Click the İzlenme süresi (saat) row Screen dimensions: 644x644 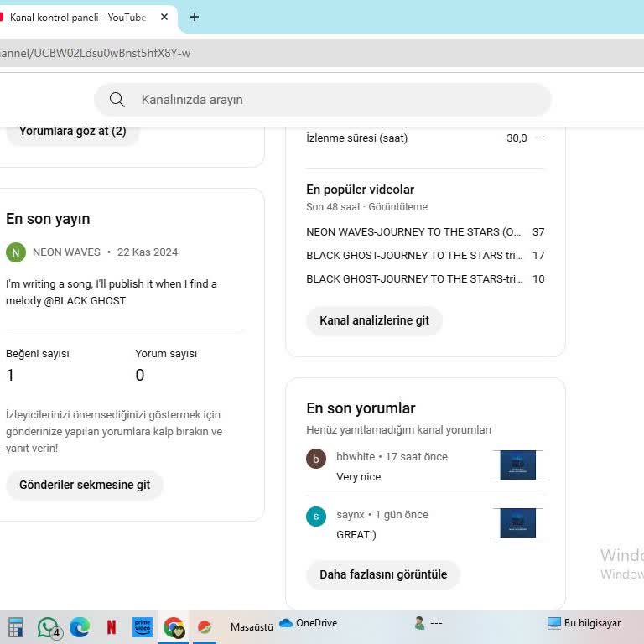click(x=425, y=138)
